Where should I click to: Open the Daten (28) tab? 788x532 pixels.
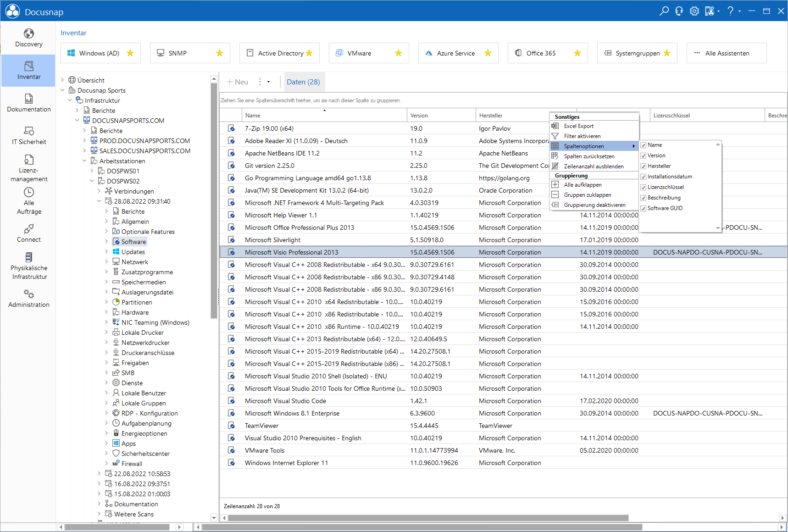(x=304, y=82)
